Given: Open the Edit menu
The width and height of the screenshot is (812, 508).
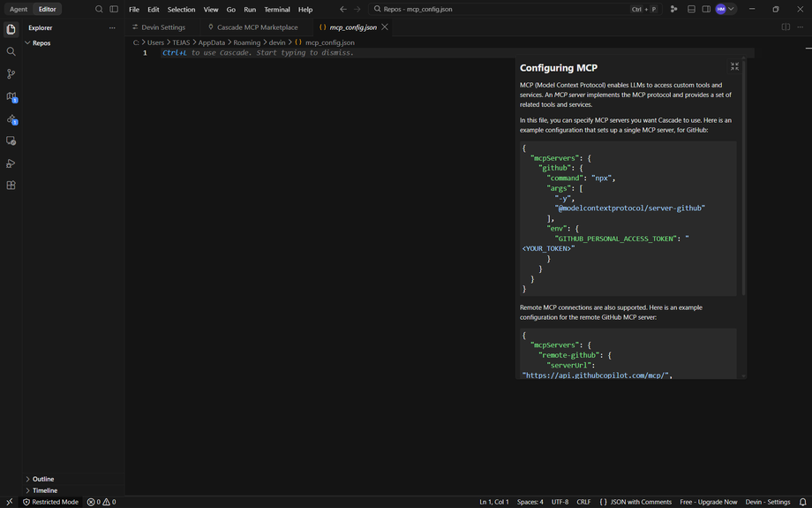Looking at the screenshot, I should point(154,10).
